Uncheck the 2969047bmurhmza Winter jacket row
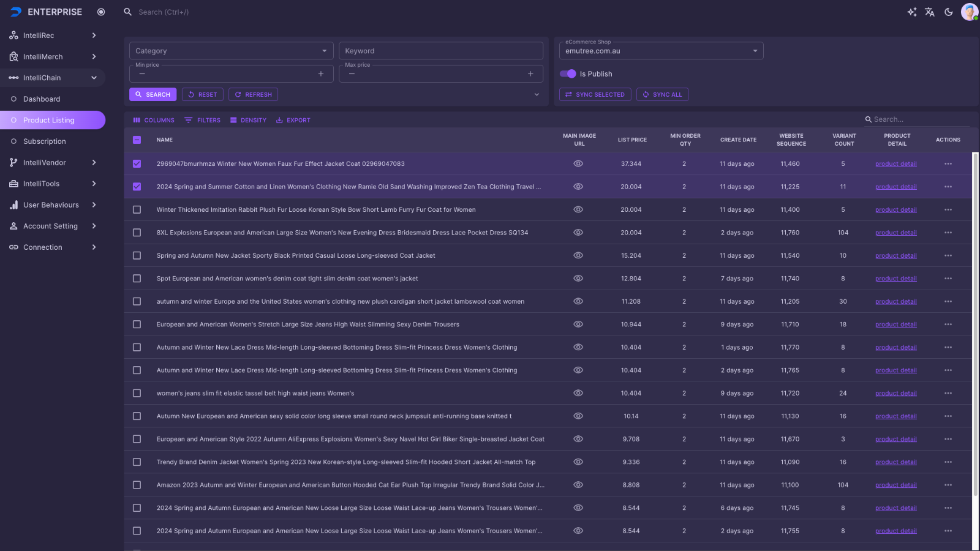 point(137,164)
